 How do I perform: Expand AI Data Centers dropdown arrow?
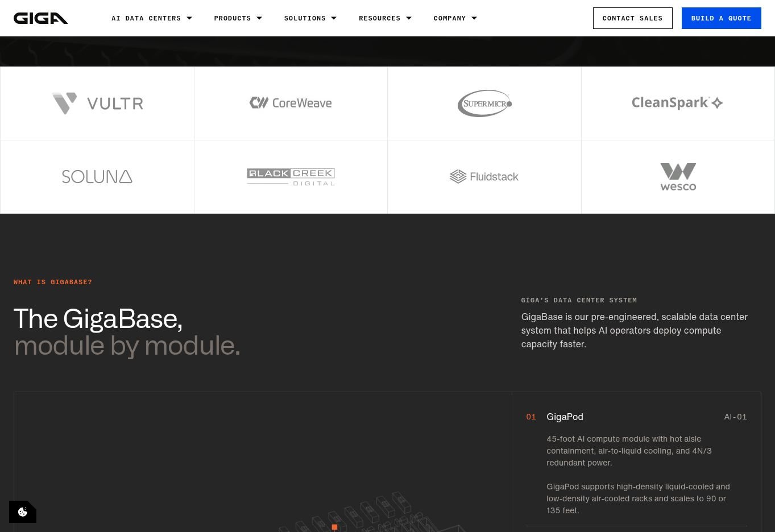[189, 18]
